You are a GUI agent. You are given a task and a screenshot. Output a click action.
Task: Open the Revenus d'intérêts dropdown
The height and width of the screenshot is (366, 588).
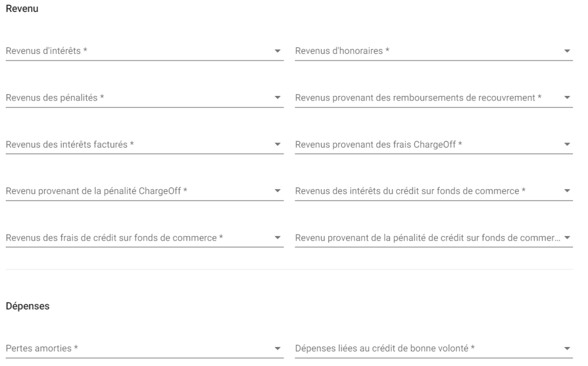(x=144, y=51)
